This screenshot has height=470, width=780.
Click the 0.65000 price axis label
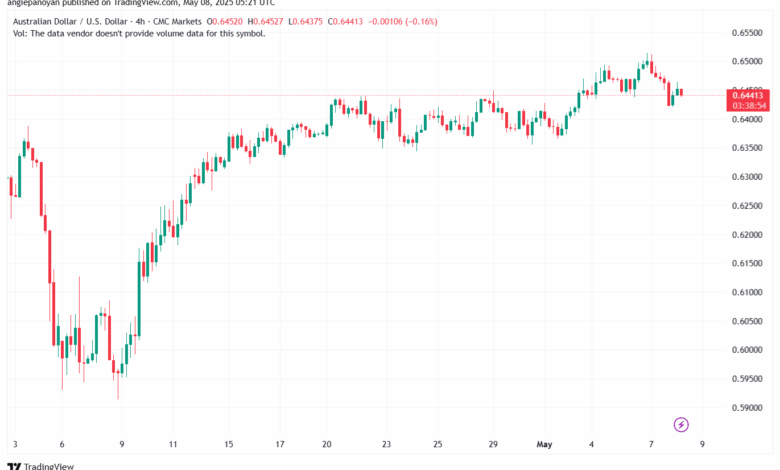747,61
